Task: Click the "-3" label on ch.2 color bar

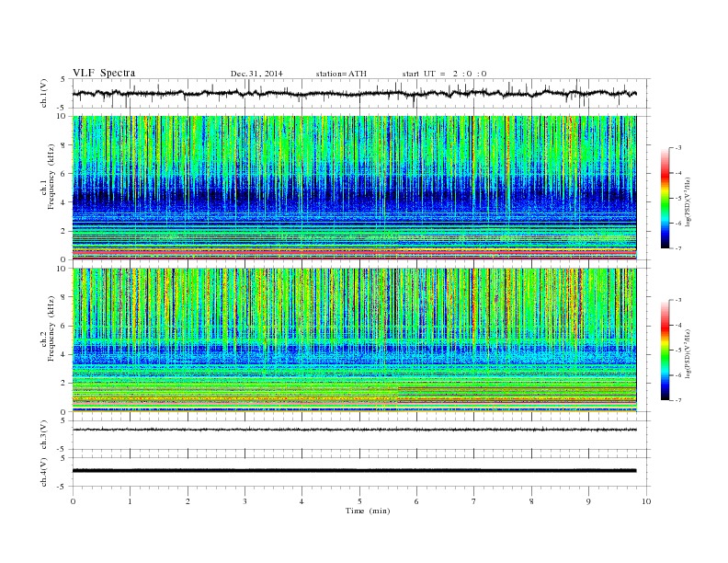Action: (x=678, y=300)
